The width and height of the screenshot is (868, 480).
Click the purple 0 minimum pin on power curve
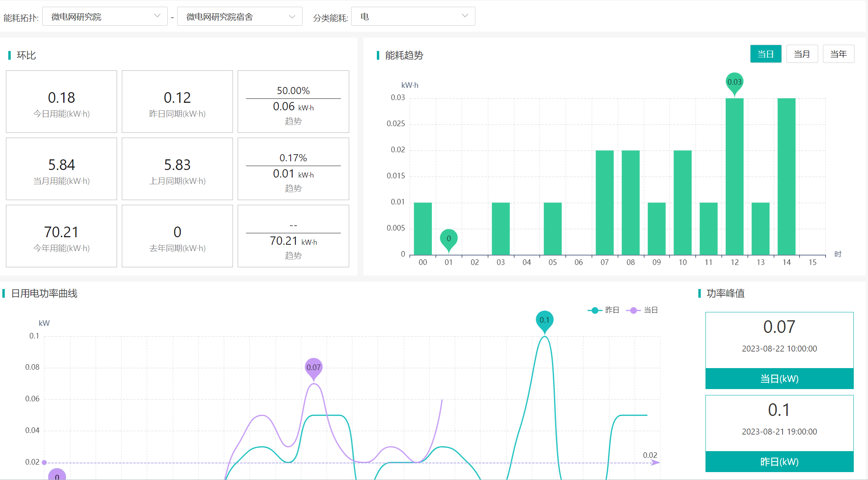57,475
